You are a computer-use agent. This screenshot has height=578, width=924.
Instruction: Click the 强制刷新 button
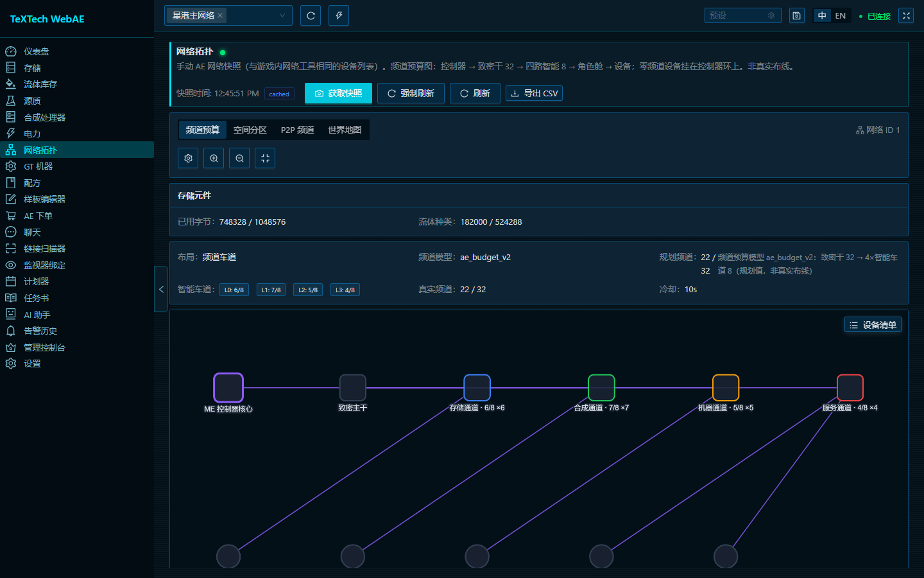pos(411,93)
